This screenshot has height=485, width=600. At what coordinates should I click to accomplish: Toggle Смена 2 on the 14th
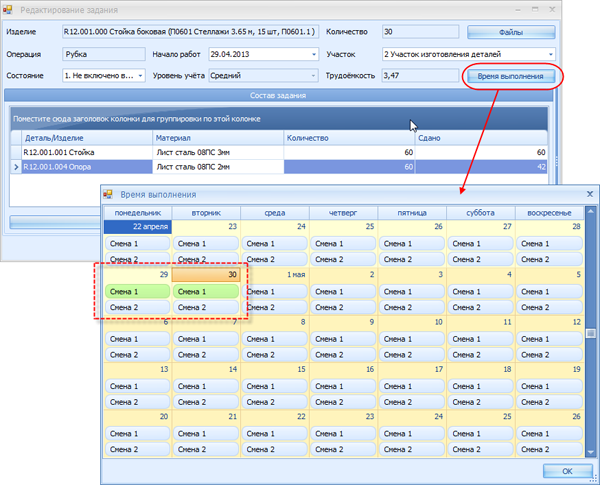(x=206, y=402)
